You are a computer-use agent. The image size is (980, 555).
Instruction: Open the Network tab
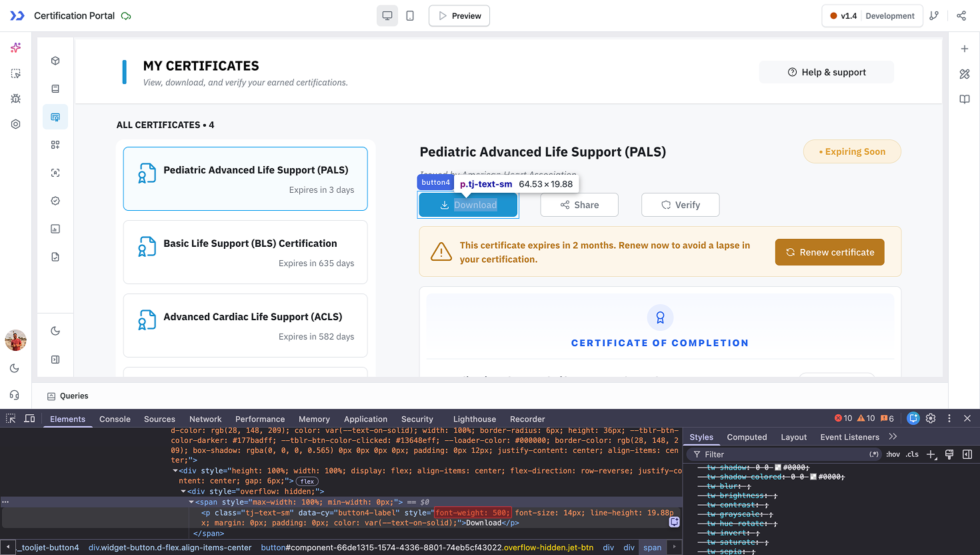205,419
